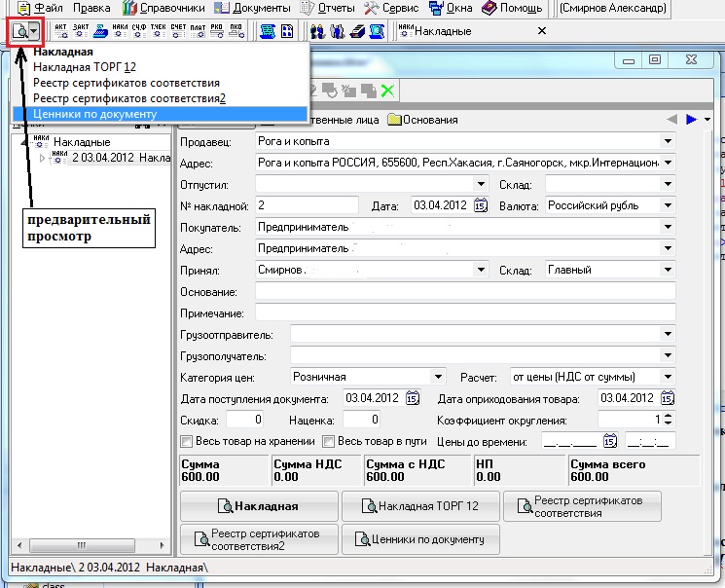Open calendar for Дата оприходования товара

pos(668,398)
